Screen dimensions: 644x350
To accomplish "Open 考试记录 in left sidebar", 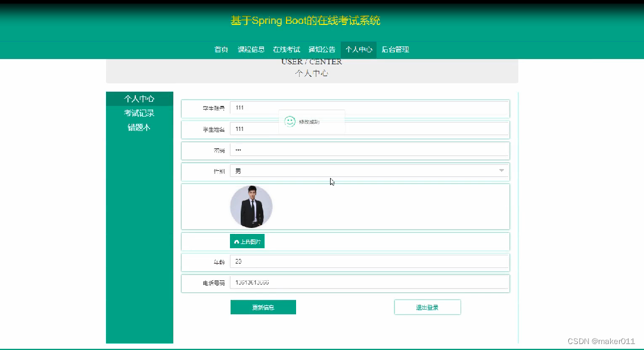I will pyautogui.click(x=139, y=113).
